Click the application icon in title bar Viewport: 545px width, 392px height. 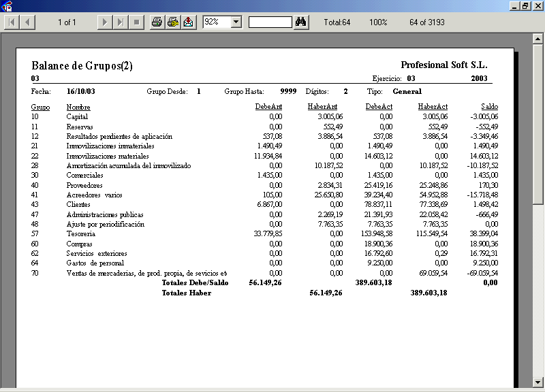pos(6,6)
